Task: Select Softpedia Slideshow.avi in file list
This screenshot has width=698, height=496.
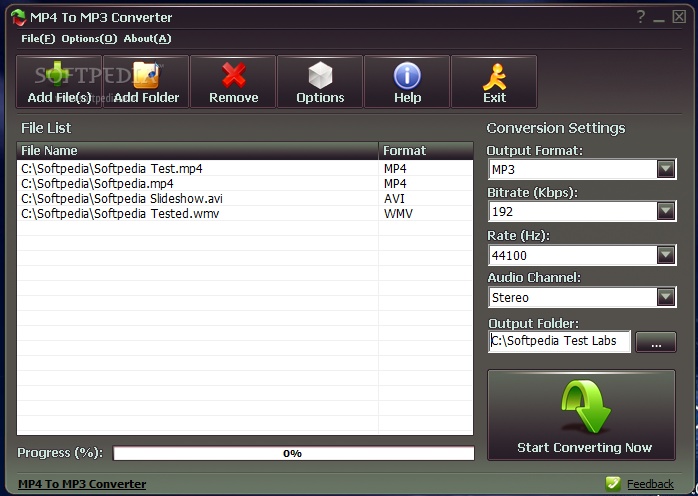Action: click(245, 199)
